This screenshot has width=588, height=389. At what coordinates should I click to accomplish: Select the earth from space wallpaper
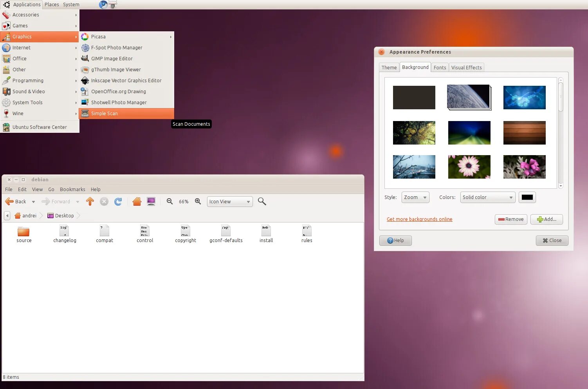(x=469, y=97)
